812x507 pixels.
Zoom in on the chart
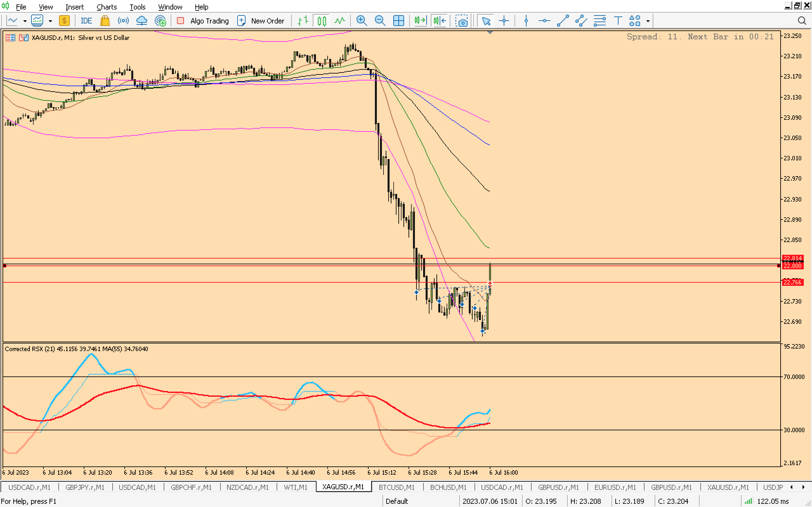[x=361, y=21]
